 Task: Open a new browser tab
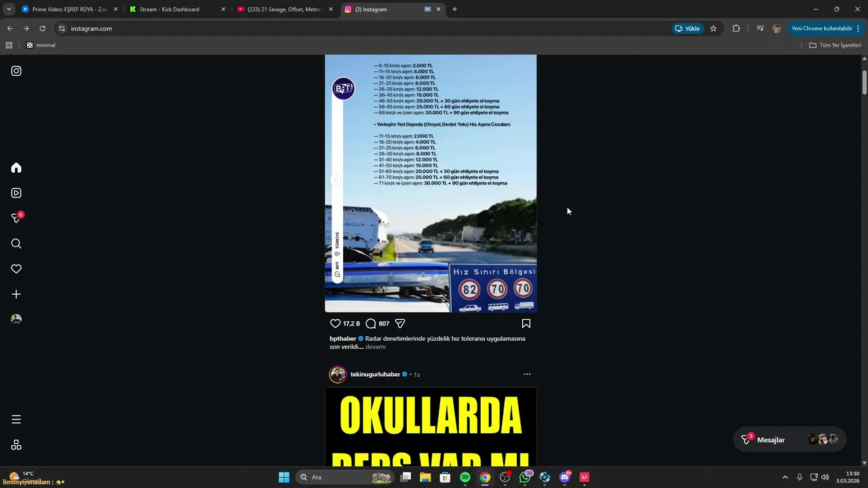454,9
